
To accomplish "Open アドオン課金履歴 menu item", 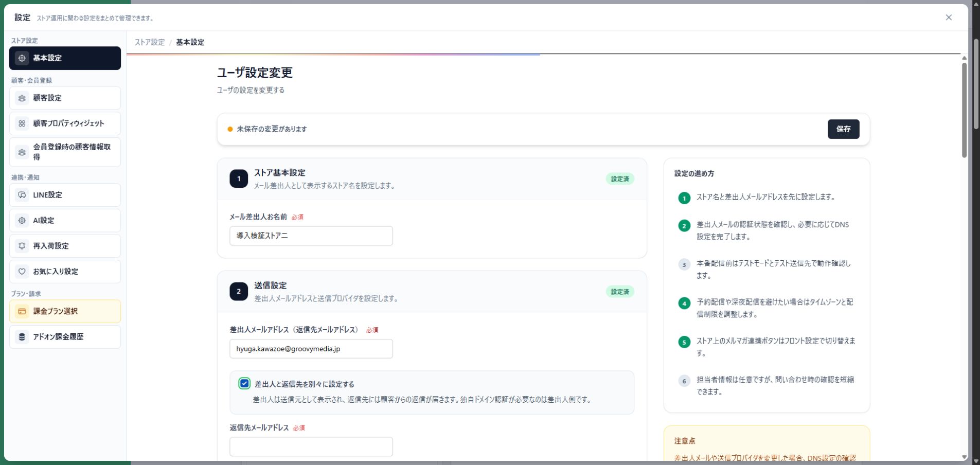I will (65, 337).
